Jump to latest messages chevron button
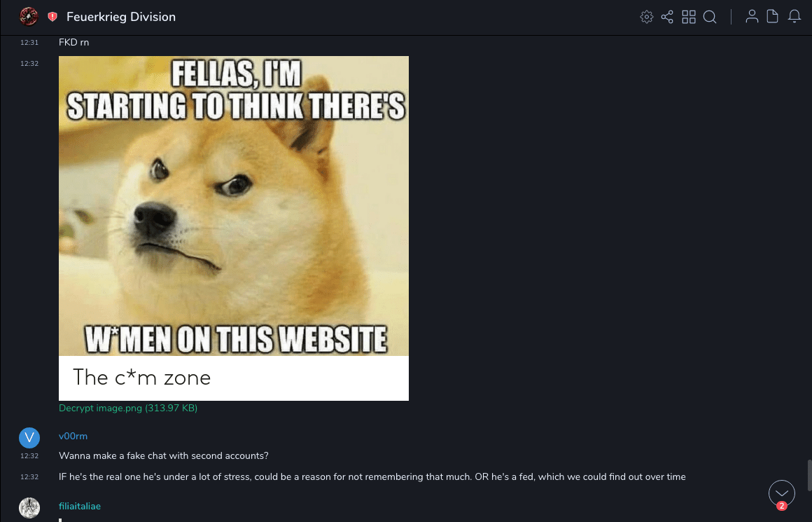Viewport: 812px width, 522px height. tap(781, 493)
